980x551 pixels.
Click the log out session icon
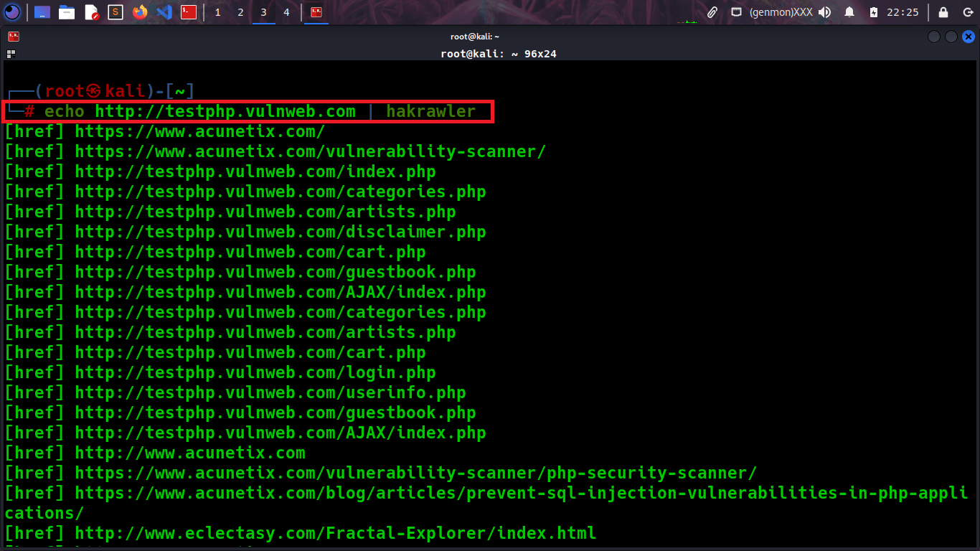coord(966,12)
